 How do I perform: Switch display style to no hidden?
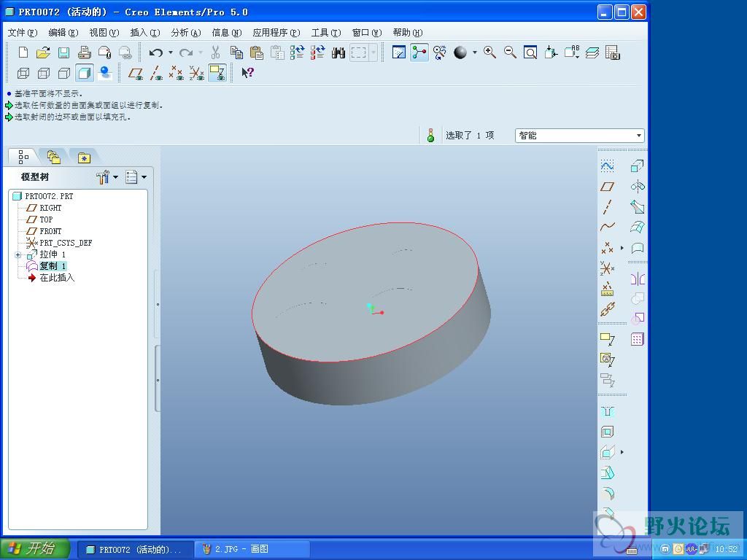[x=64, y=73]
